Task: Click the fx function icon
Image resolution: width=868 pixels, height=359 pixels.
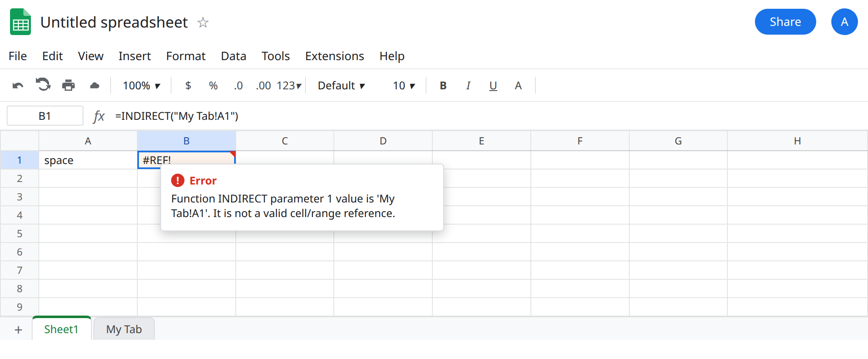Action: click(x=99, y=116)
